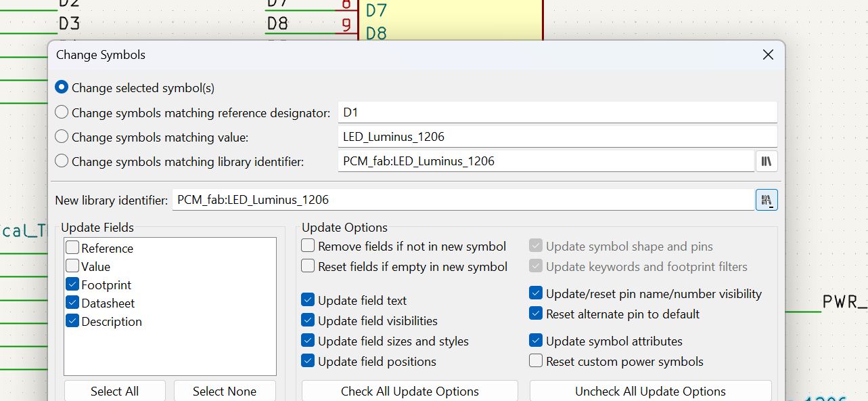The width and height of the screenshot is (868, 401).
Task: Enable "Remove fields if not in new symbol"
Action: 308,246
